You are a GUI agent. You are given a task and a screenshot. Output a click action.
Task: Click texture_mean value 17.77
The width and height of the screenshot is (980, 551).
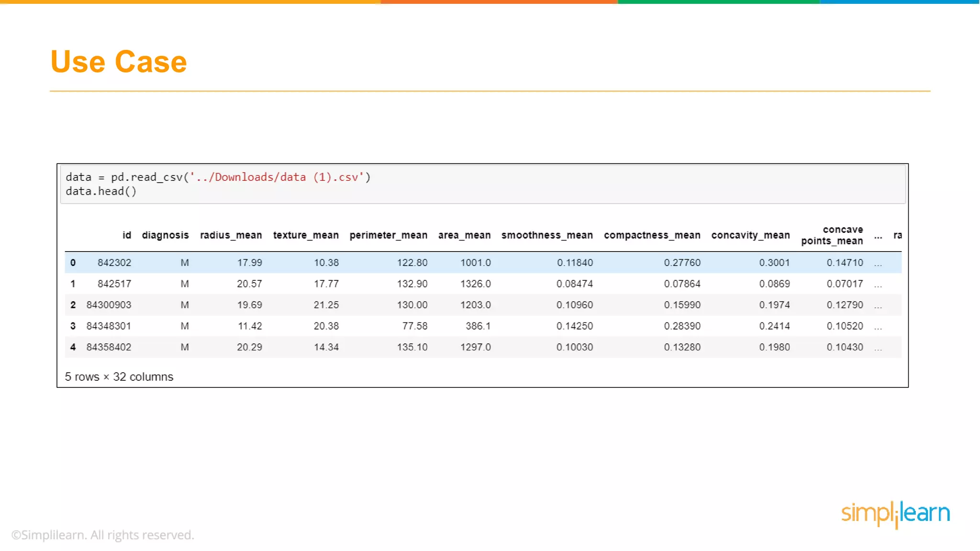pyautogui.click(x=326, y=284)
